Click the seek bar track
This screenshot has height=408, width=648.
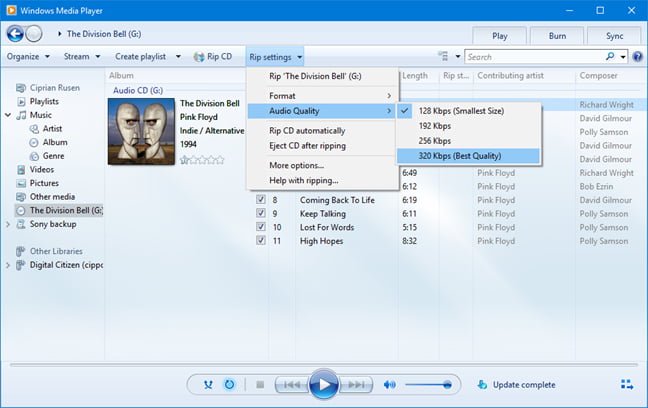pos(324,365)
